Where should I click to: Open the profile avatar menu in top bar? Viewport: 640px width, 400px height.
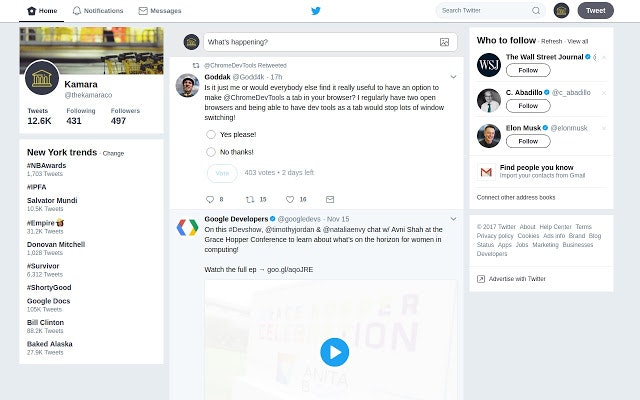(561, 11)
